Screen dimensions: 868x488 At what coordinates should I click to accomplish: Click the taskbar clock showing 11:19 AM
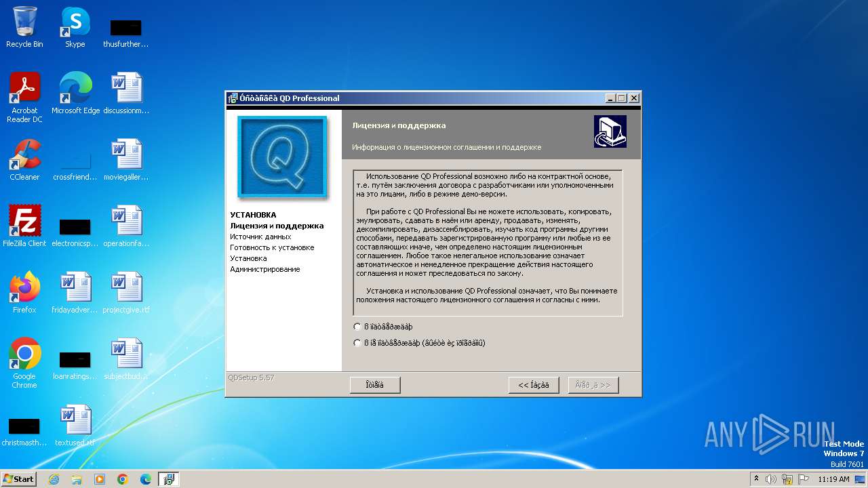tap(833, 479)
